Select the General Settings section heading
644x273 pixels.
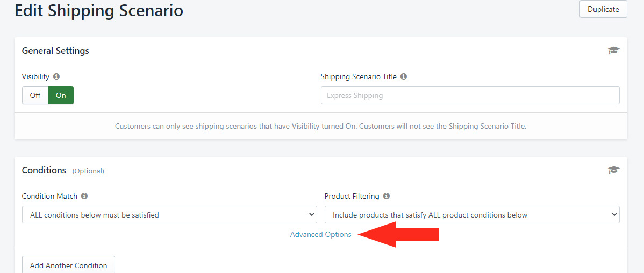coord(55,51)
